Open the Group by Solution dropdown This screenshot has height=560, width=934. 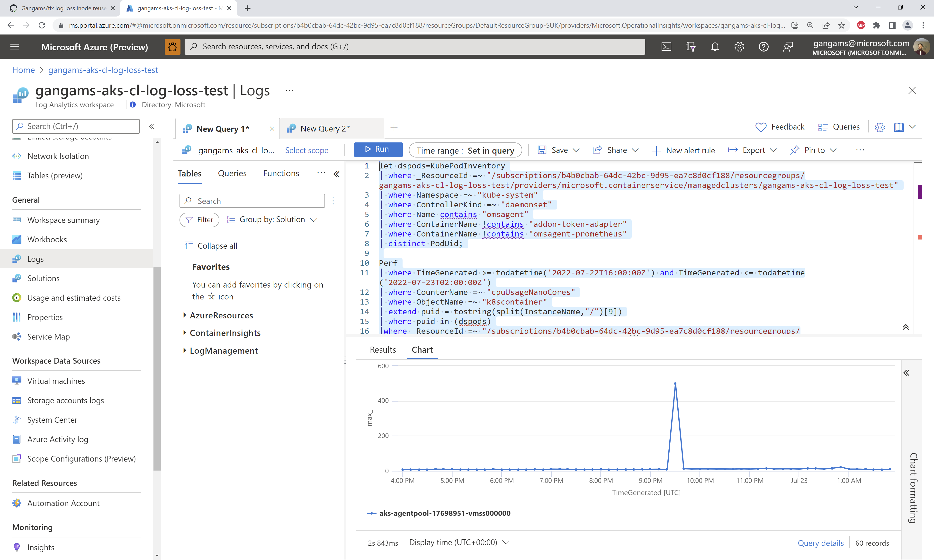click(272, 220)
